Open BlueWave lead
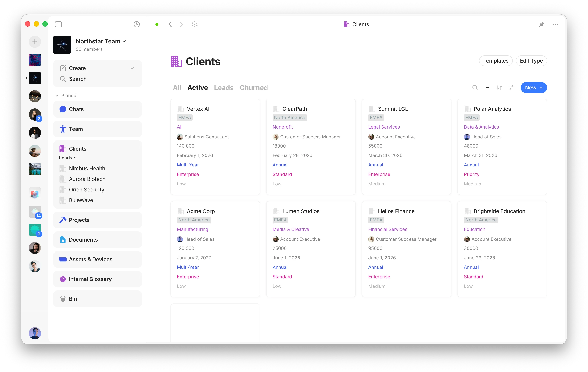Screen dimensions: 588x372 point(81,200)
